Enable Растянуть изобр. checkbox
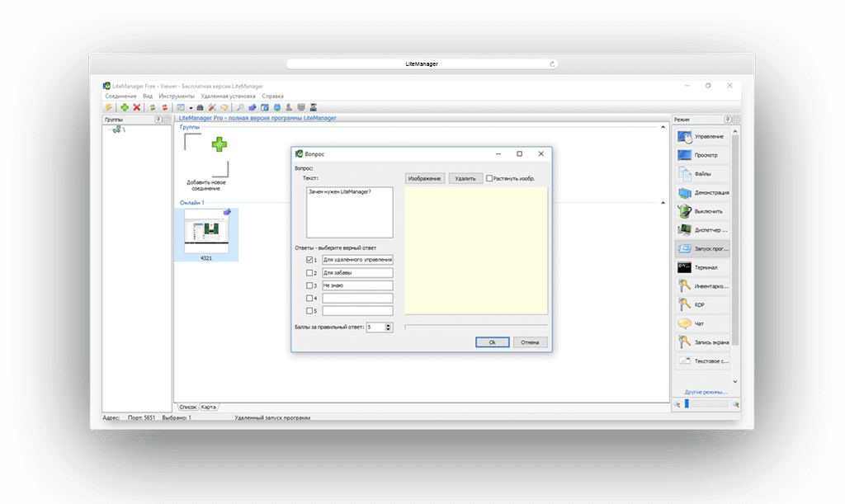Viewport: 845px width, 504px height. coord(489,178)
